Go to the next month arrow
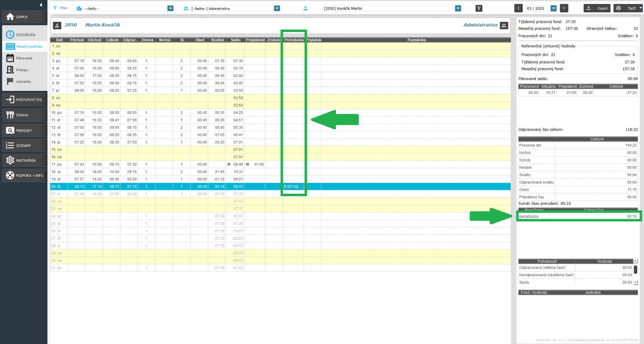 pyautogui.click(x=564, y=8)
